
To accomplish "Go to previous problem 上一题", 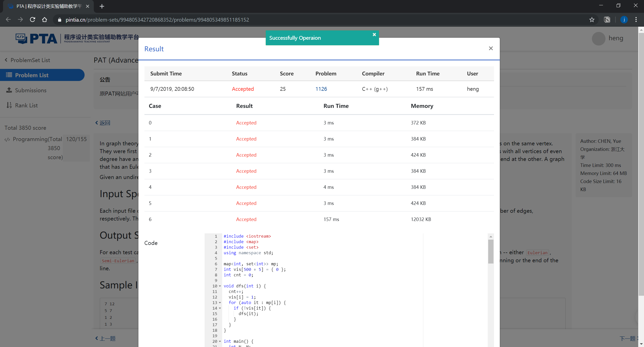I will point(105,338).
